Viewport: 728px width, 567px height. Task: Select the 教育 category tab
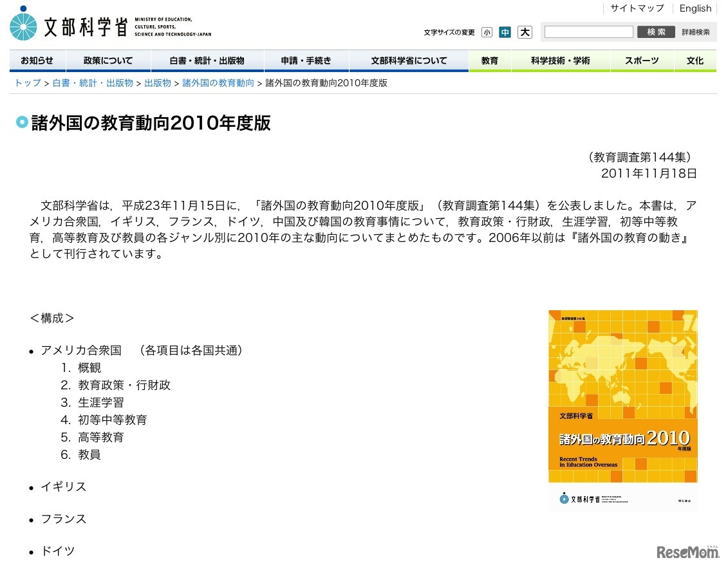point(490,60)
